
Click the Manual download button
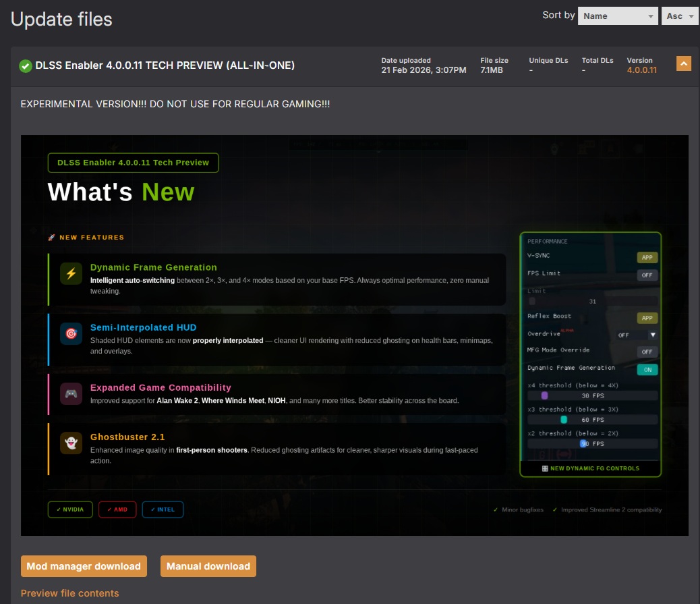click(208, 566)
